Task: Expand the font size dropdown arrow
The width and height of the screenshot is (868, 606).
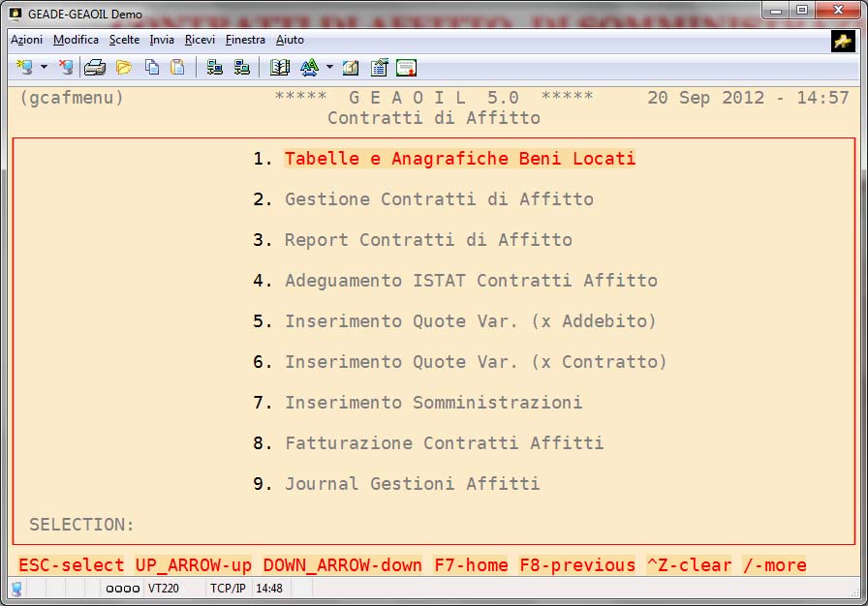Action: (x=329, y=67)
